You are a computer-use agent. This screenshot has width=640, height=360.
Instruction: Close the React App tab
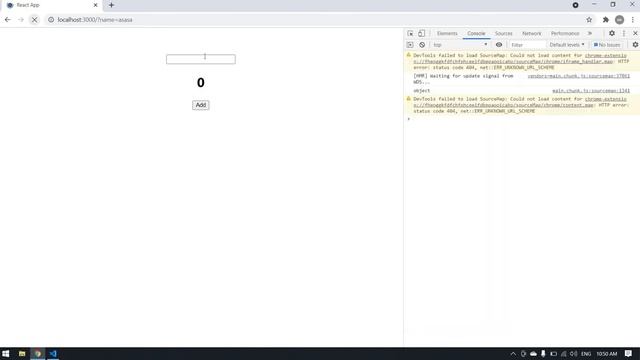point(96,5)
